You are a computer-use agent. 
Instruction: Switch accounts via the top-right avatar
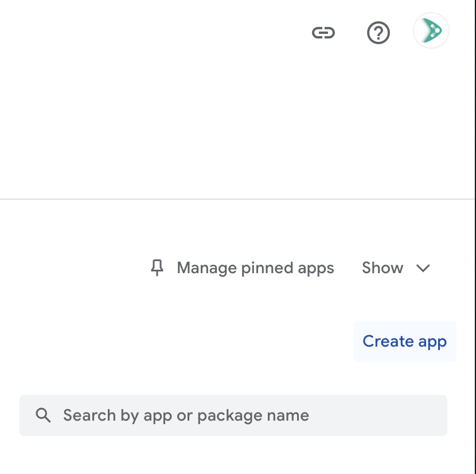coord(431,31)
